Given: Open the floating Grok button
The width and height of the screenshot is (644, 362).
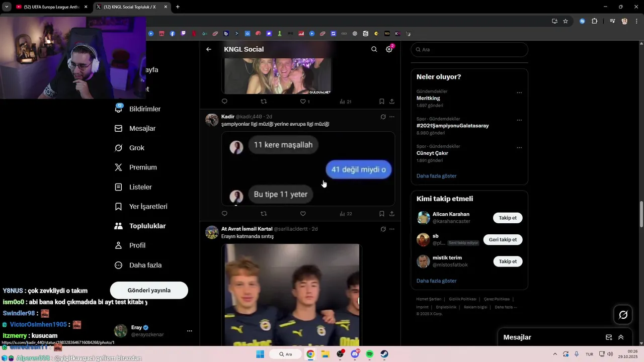Looking at the screenshot, I should (623, 315).
